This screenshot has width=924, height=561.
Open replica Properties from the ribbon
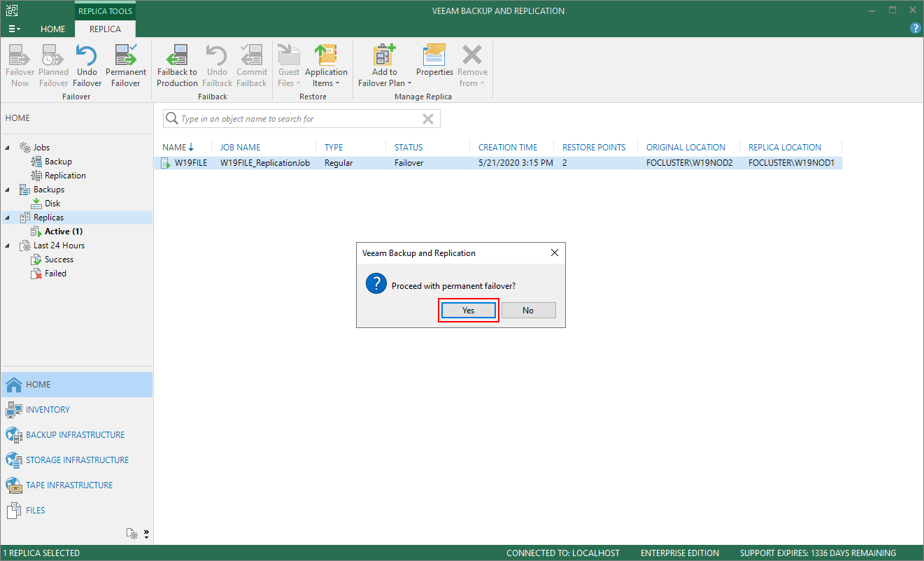coord(434,60)
